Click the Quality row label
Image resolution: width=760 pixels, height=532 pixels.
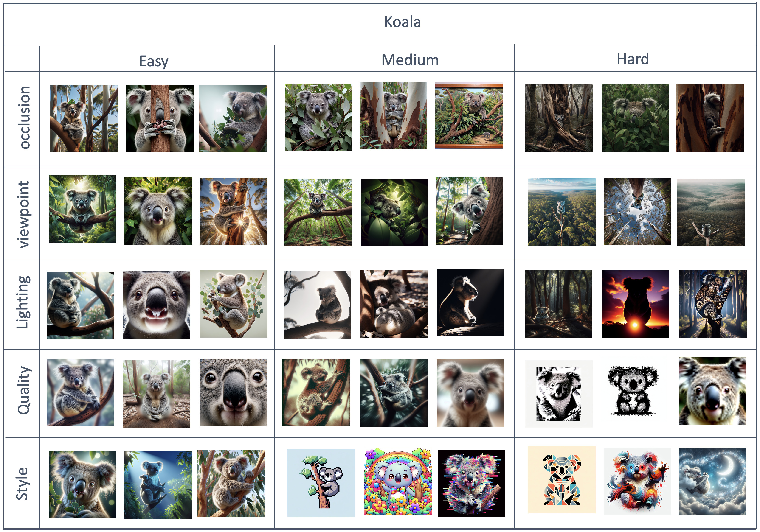pyautogui.click(x=24, y=390)
